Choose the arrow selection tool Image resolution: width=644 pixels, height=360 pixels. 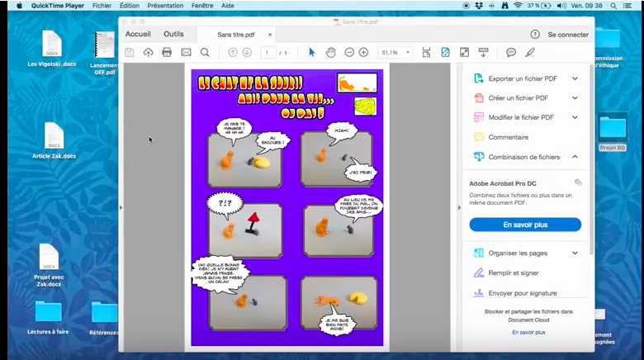pyautogui.click(x=311, y=52)
